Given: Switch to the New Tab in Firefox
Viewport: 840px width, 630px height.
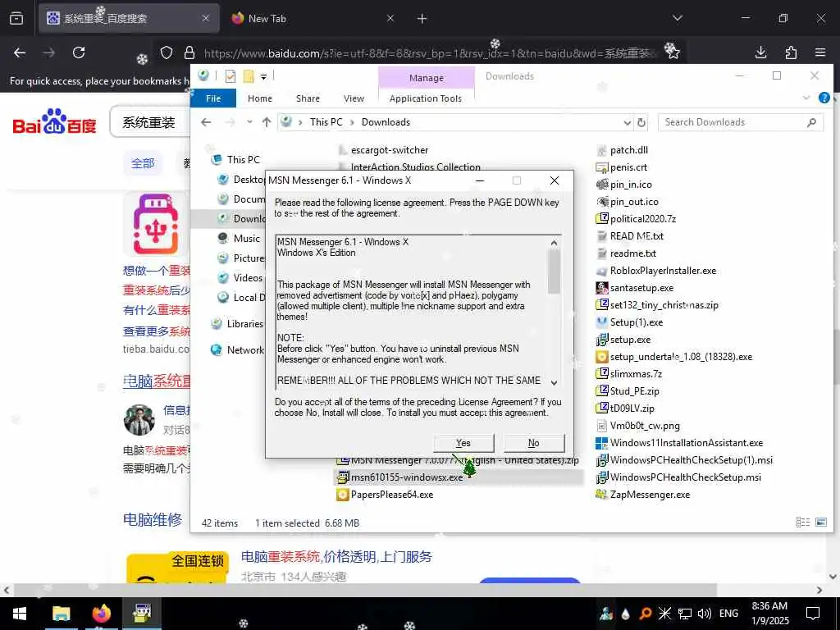Looking at the screenshot, I should [x=313, y=18].
